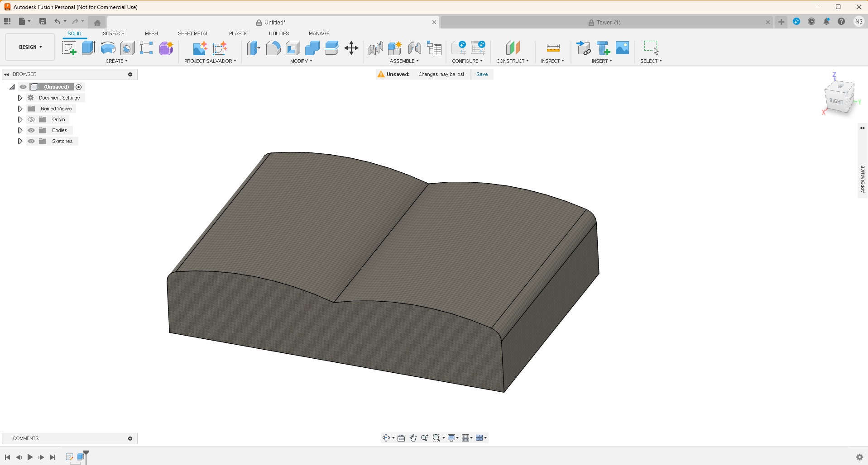
Task: Open the SHEET METAL tab
Action: click(193, 33)
